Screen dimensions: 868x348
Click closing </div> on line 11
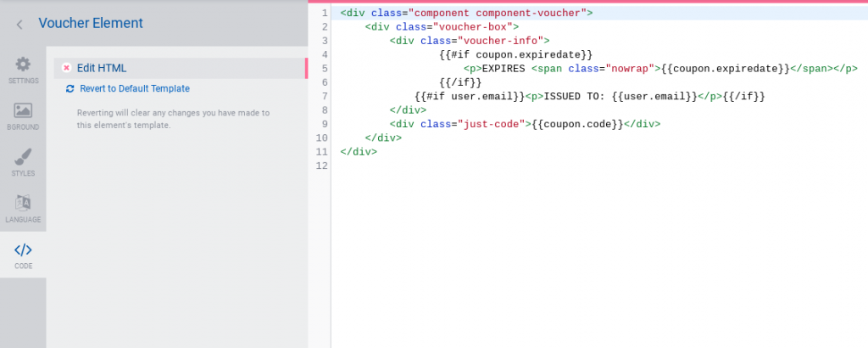[359, 152]
